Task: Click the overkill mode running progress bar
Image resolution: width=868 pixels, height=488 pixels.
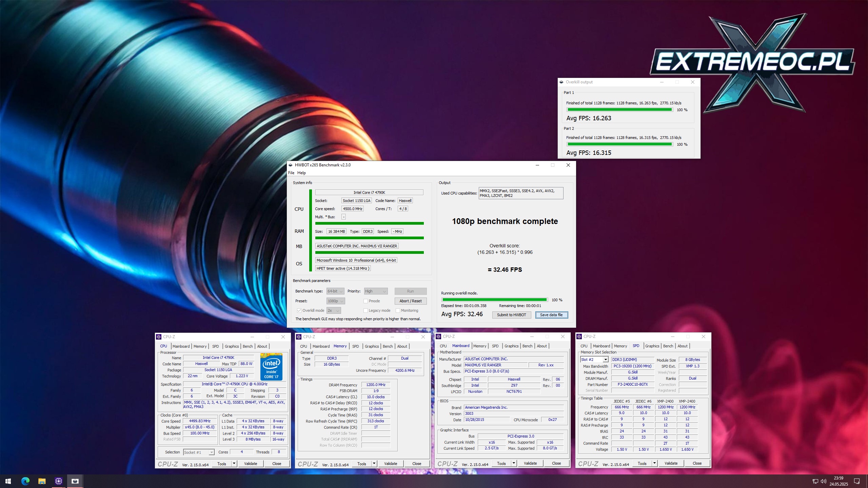Action: coord(494,300)
